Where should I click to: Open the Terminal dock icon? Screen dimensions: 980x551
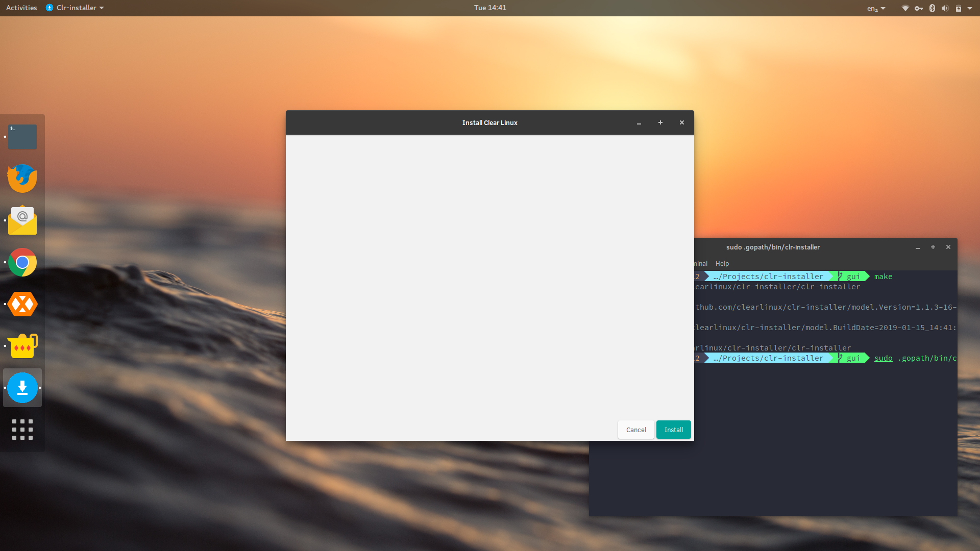click(x=22, y=137)
